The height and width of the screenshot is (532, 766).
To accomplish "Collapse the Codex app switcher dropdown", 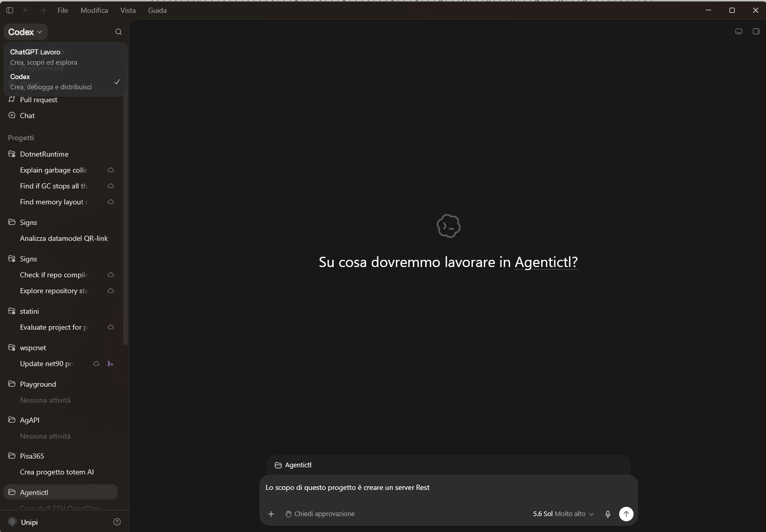I will click(x=25, y=32).
